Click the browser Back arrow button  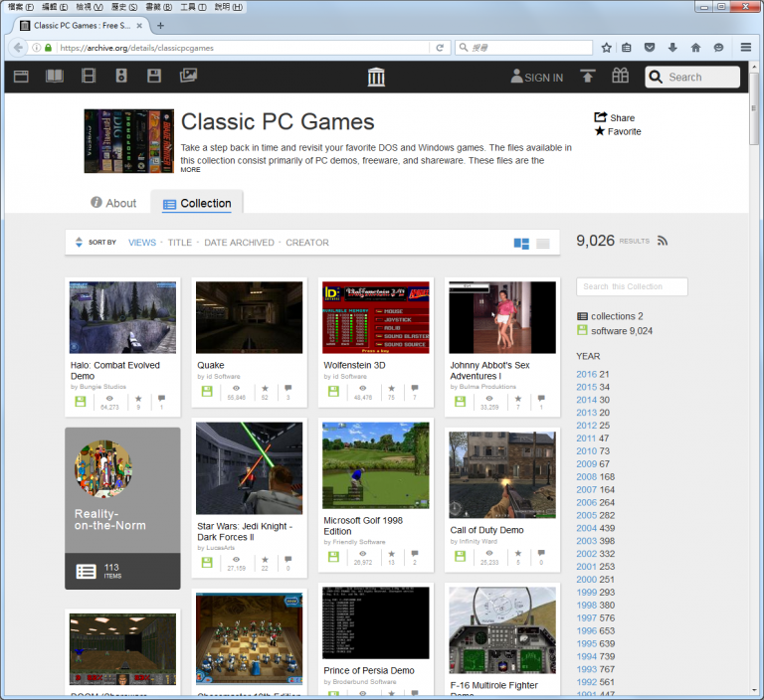[18, 48]
